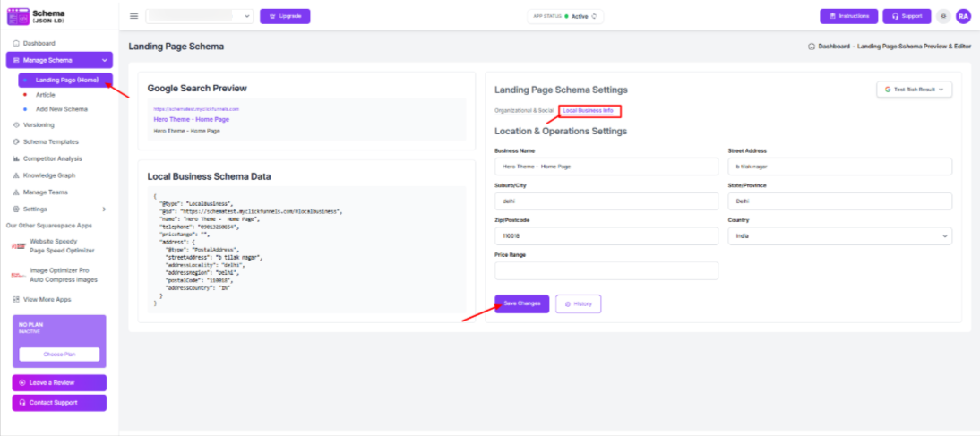Open the site selector dropdown in header

click(200, 16)
